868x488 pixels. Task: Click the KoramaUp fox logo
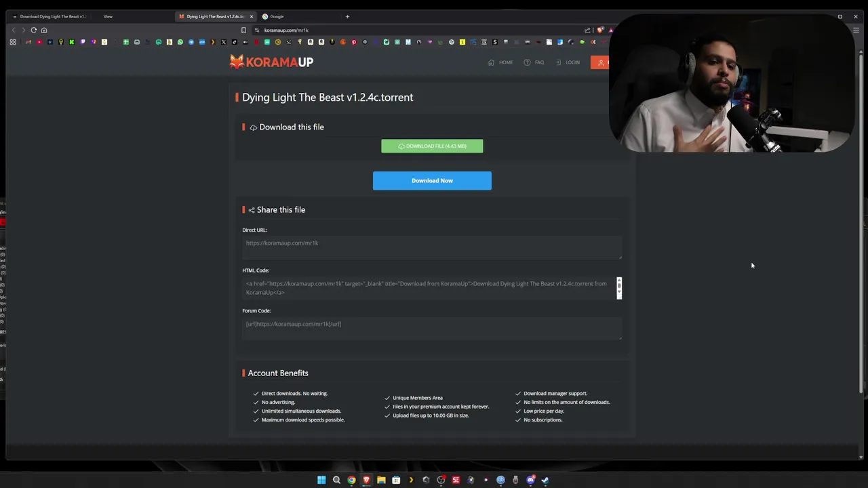click(x=271, y=62)
